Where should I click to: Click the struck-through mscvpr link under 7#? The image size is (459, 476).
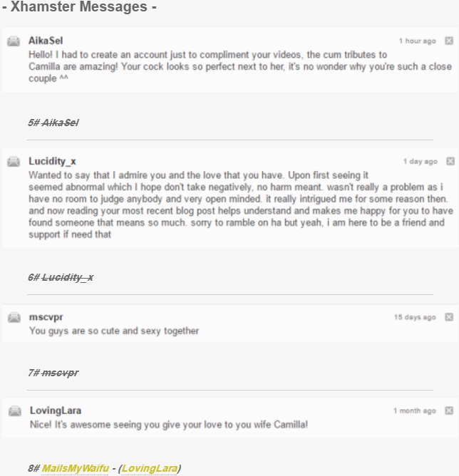point(60,373)
